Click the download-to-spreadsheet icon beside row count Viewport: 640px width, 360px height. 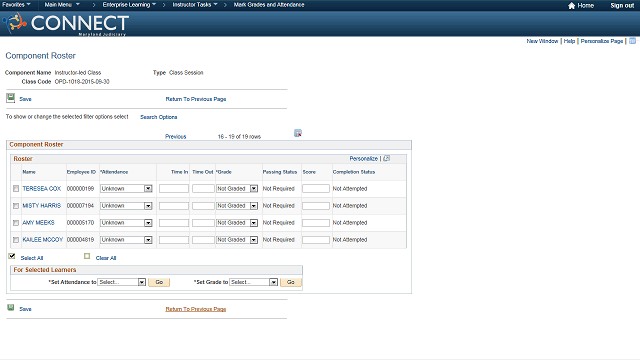click(x=298, y=133)
